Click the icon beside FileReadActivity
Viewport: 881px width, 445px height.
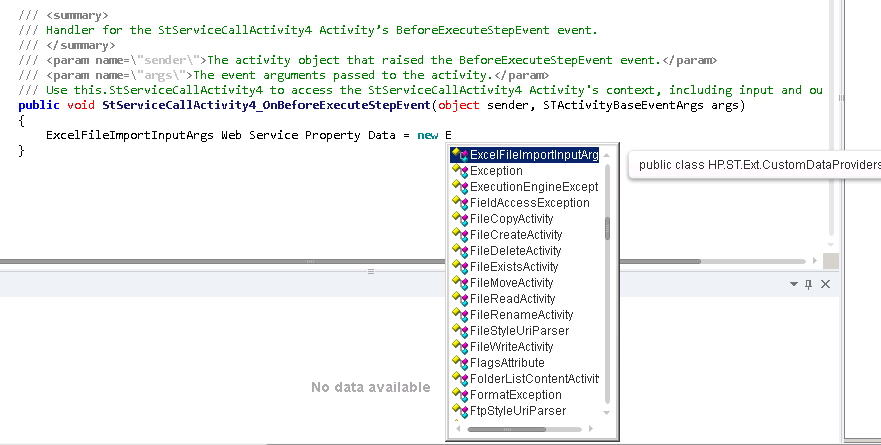coord(460,299)
